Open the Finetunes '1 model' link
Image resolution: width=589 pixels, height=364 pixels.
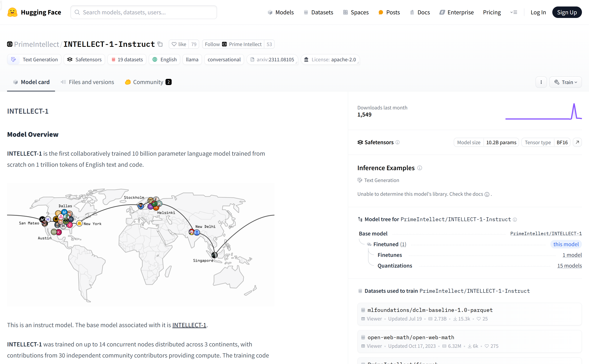click(x=572, y=255)
